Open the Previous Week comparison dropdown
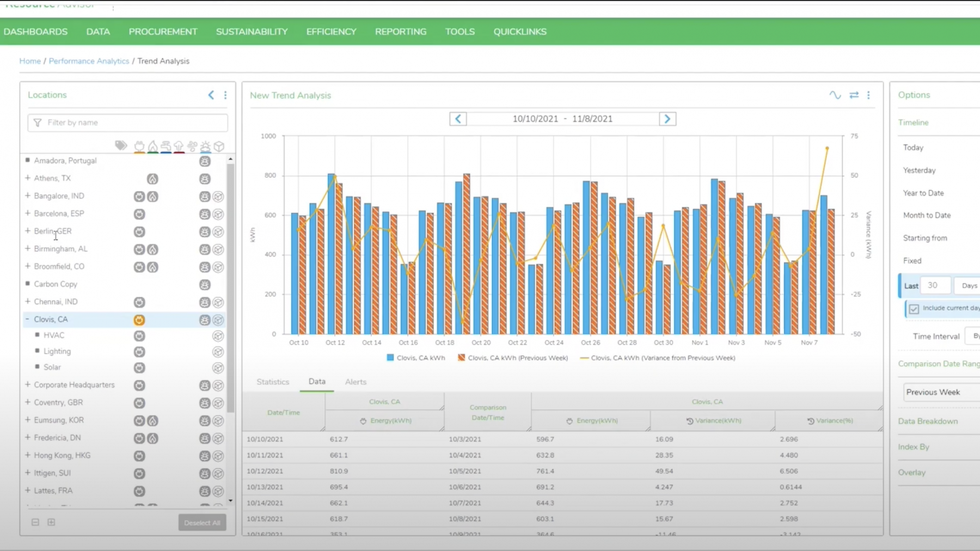 941,392
